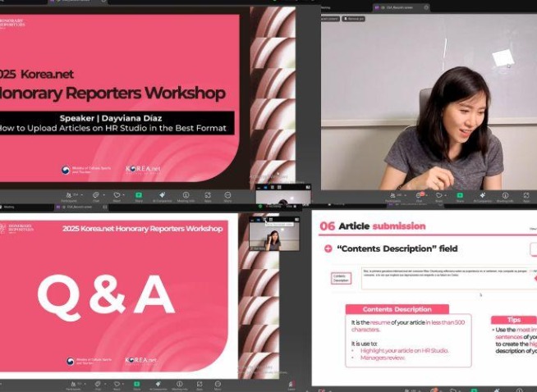Click "Q&A" text on the slide

click(106, 296)
